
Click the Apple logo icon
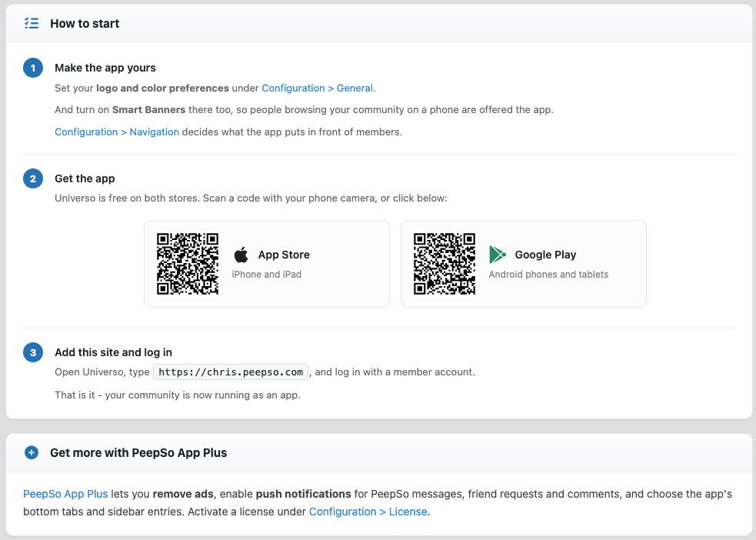tap(241, 255)
